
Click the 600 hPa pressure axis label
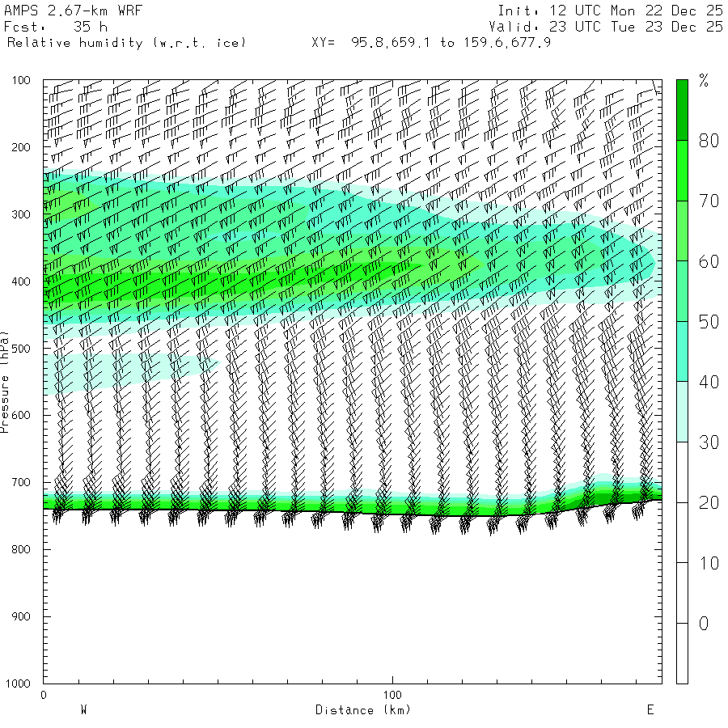[21, 416]
